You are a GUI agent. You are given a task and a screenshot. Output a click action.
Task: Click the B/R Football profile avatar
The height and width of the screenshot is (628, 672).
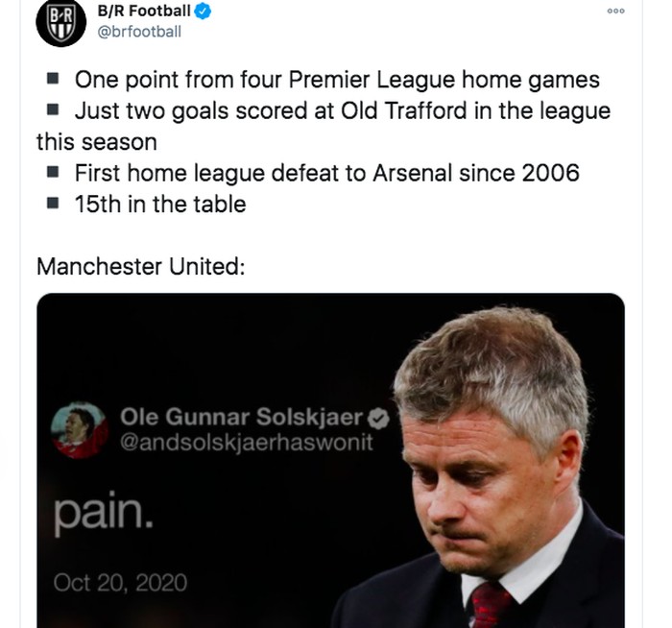pyautogui.click(x=61, y=23)
